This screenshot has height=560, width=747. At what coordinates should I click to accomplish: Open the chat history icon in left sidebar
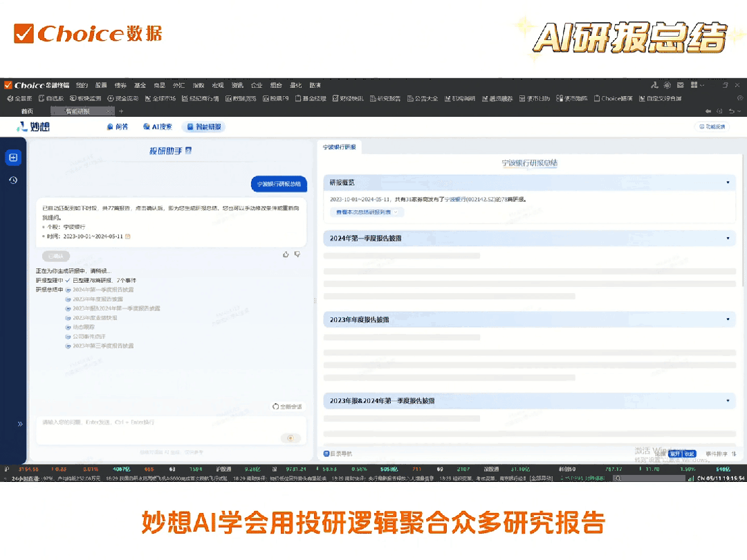(x=13, y=180)
